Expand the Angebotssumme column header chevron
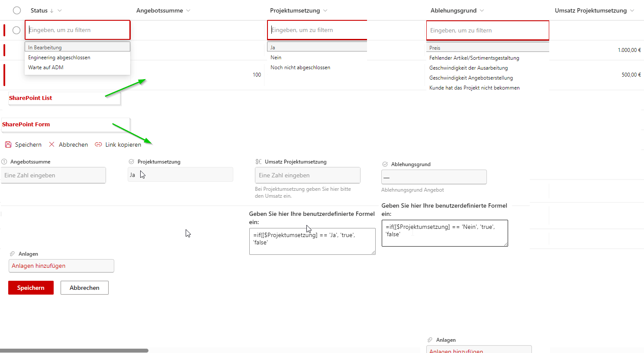Screen dimensions: 644x353 [188, 11]
